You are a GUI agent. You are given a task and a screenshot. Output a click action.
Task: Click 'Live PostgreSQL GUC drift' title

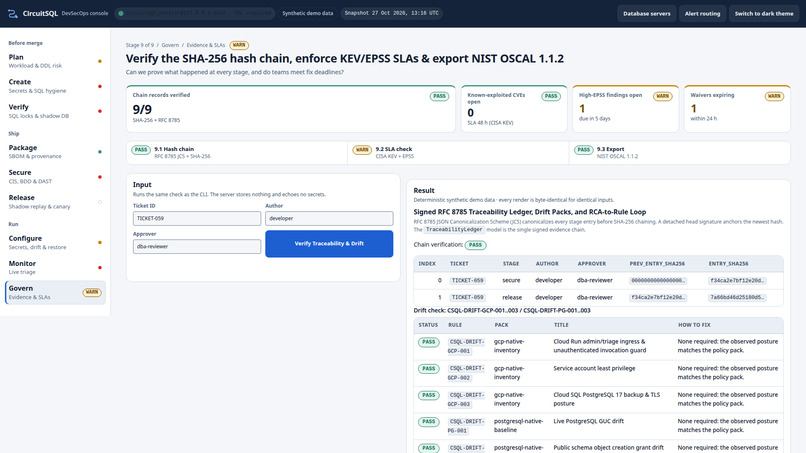tap(589, 421)
